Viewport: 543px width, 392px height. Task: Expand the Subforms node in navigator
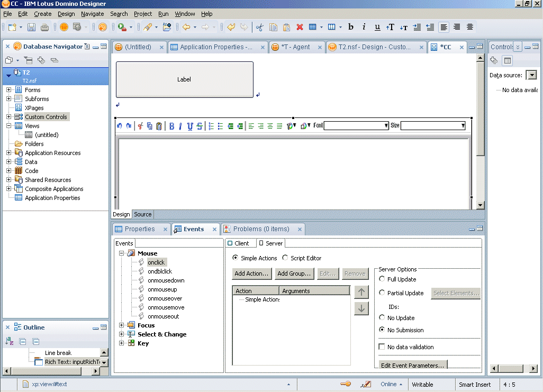point(8,99)
